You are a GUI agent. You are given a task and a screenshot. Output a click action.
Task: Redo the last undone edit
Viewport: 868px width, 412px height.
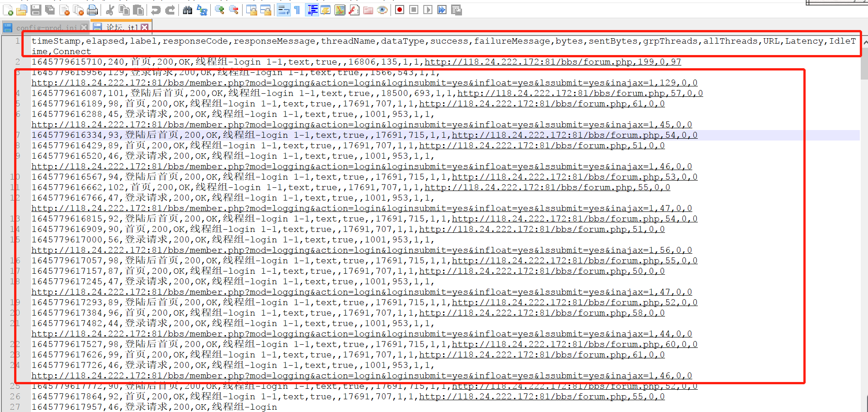click(x=170, y=10)
